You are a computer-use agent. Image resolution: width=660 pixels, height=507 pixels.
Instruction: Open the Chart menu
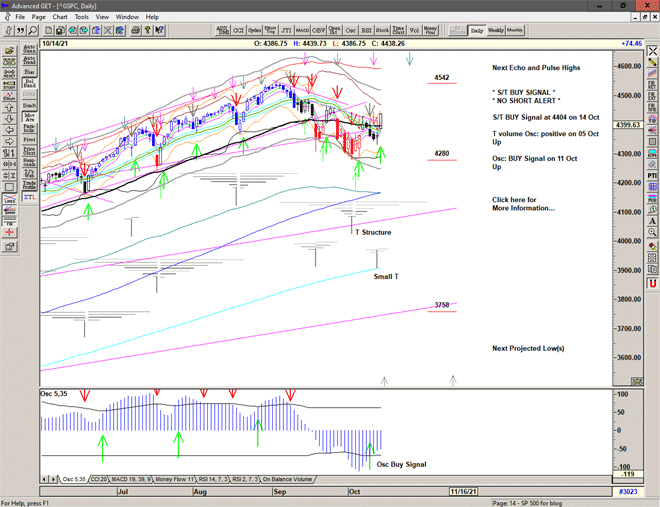click(x=60, y=17)
